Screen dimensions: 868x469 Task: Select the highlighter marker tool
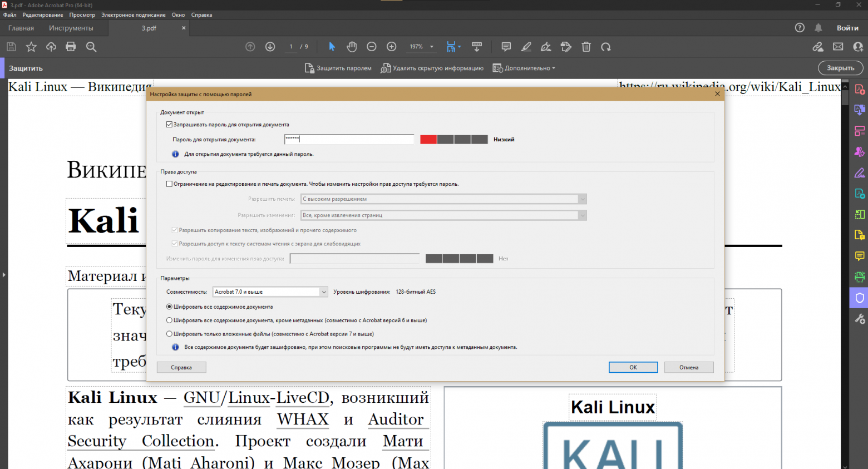[526, 47]
